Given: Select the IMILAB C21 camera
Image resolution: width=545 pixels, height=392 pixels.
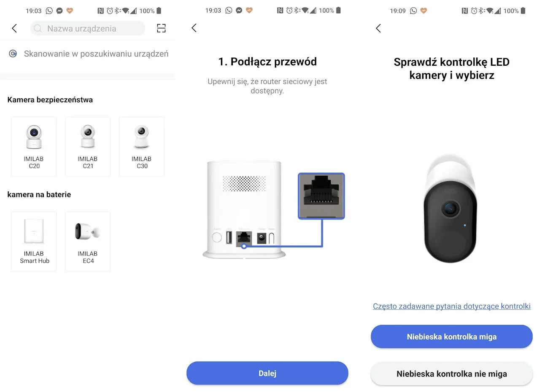Looking at the screenshot, I should [88, 146].
